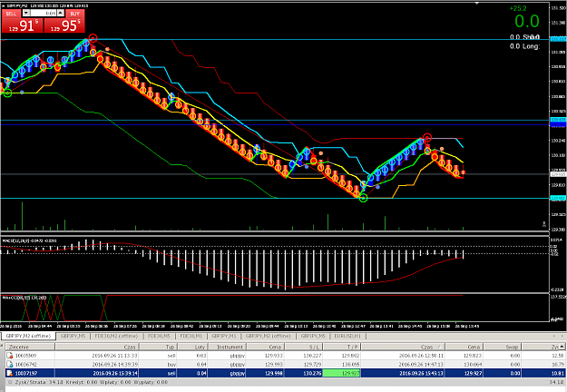Click the +25.2 green profit readout
Image resolution: width=567 pixels, height=392 pixels.
pyautogui.click(x=518, y=8)
